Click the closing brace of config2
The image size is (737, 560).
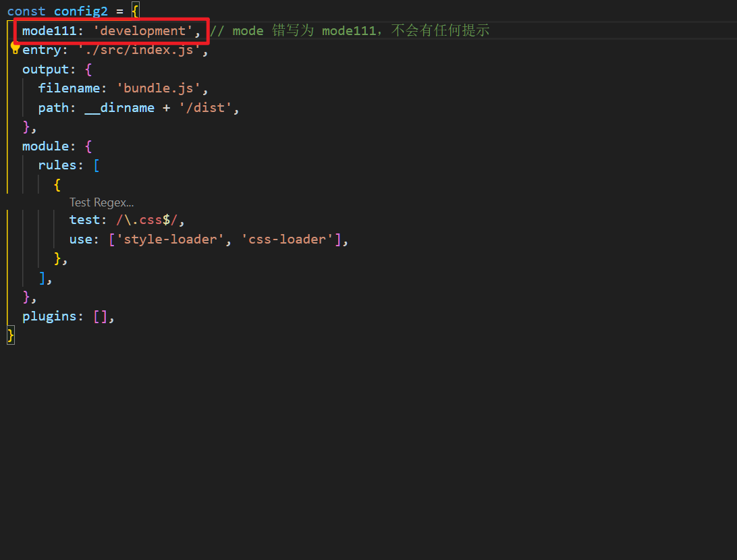click(11, 336)
